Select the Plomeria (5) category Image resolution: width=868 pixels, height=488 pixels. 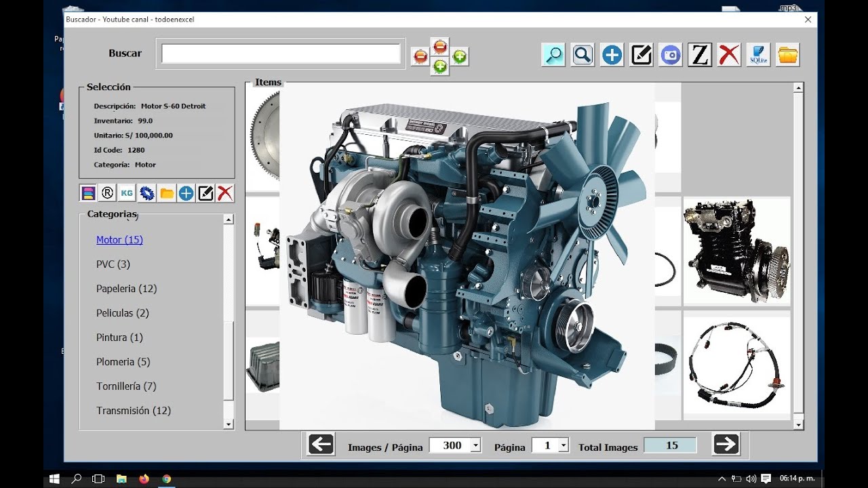[123, 362]
